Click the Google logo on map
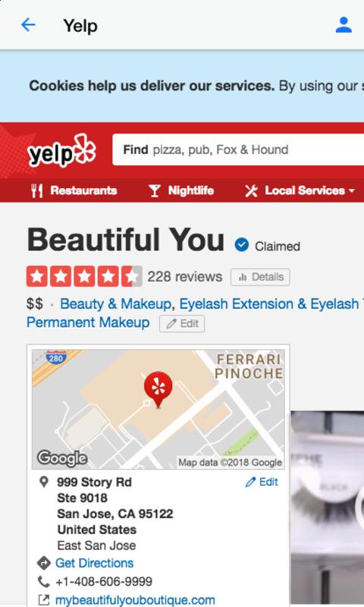The height and width of the screenshot is (607, 364). [x=62, y=459]
